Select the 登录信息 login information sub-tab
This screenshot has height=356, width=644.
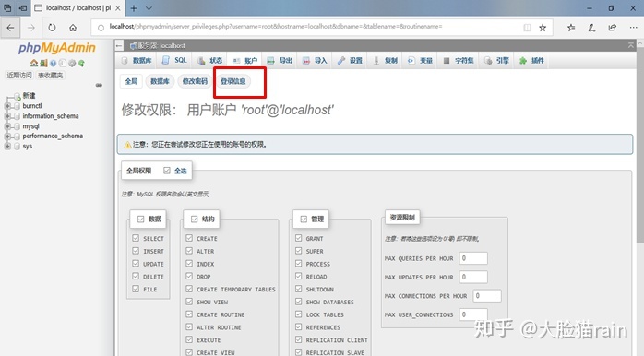[233, 81]
